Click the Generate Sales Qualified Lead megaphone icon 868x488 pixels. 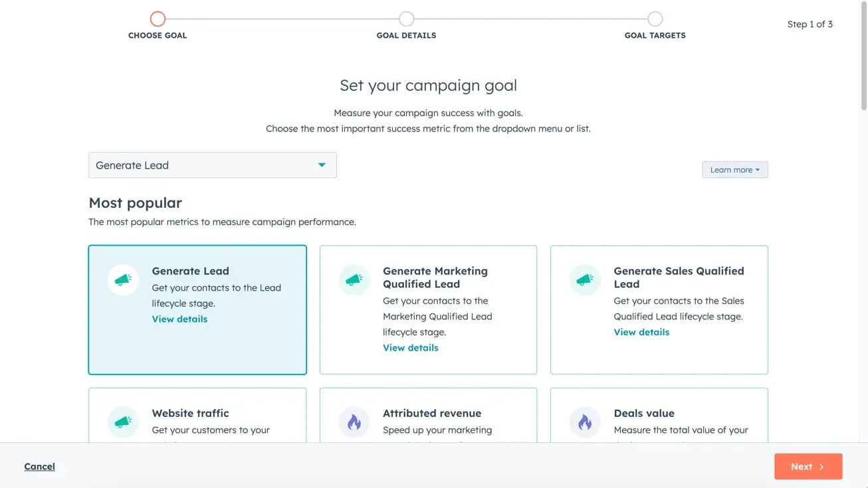[x=585, y=280]
